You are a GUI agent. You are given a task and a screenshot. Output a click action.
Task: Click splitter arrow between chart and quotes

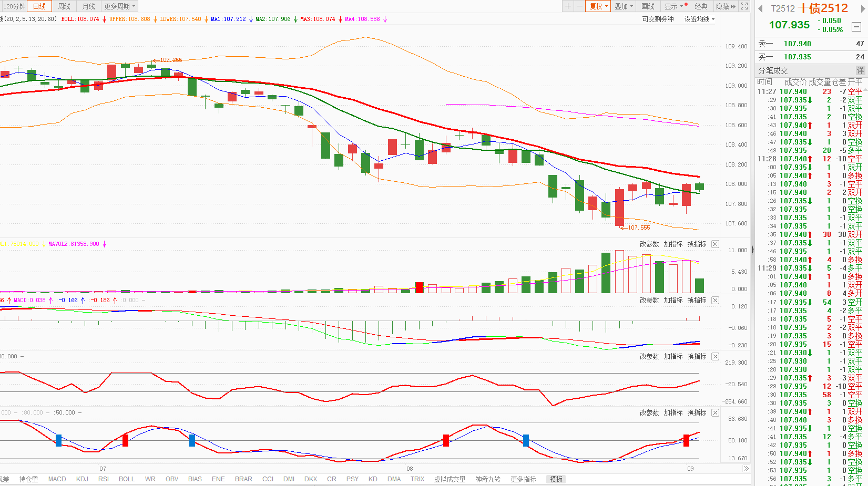click(x=752, y=250)
